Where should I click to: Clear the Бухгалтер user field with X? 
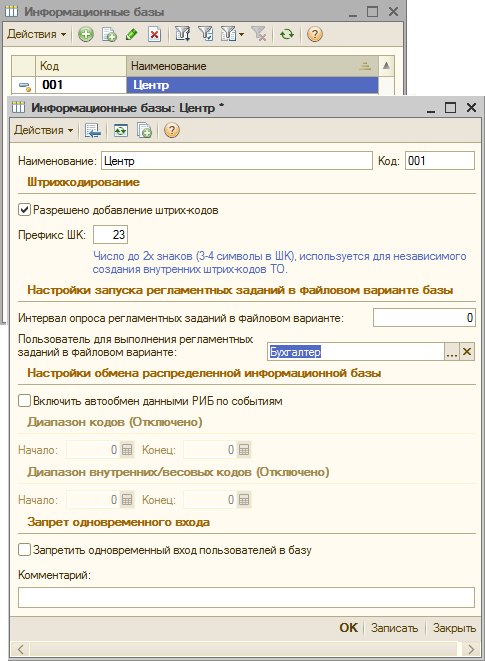[x=467, y=352]
